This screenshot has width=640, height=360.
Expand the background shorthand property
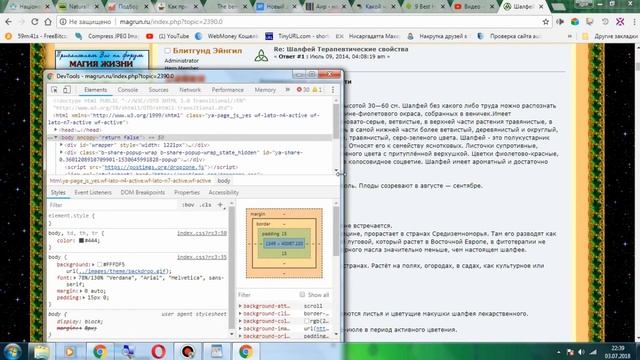(x=94, y=264)
